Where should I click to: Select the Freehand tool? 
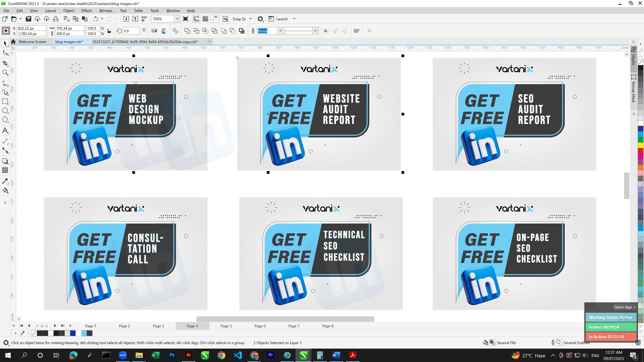point(5,83)
